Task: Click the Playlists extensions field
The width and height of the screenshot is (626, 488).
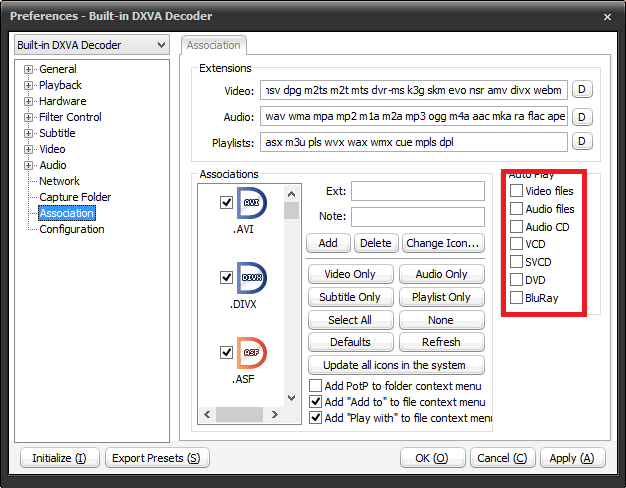Action: click(414, 142)
